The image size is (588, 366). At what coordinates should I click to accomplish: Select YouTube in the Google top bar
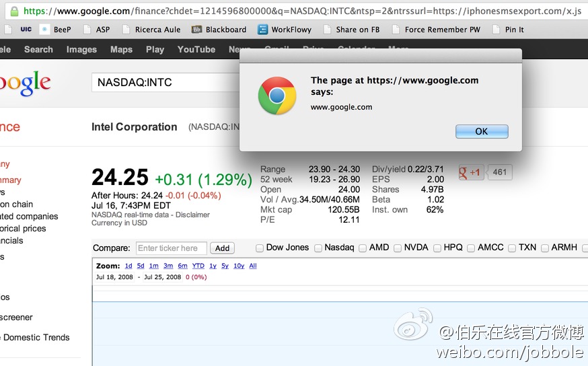click(196, 50)
